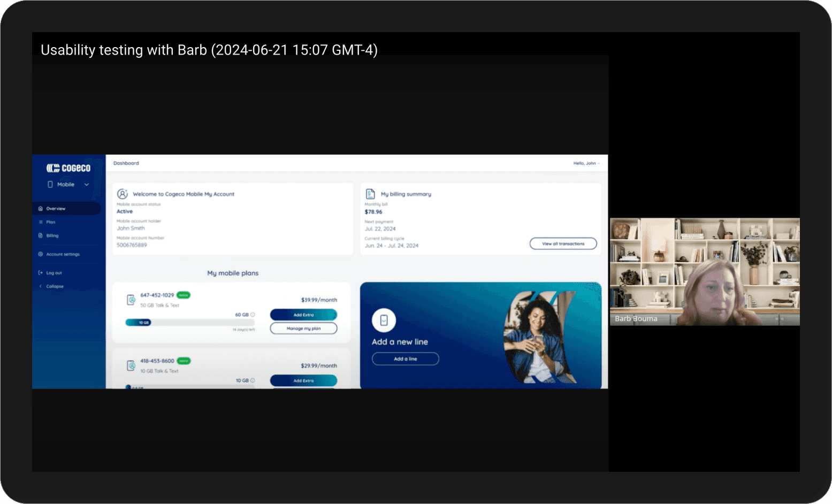Click the status badge next to 647-452-1029
832x504 pixels.
point(184,295)
